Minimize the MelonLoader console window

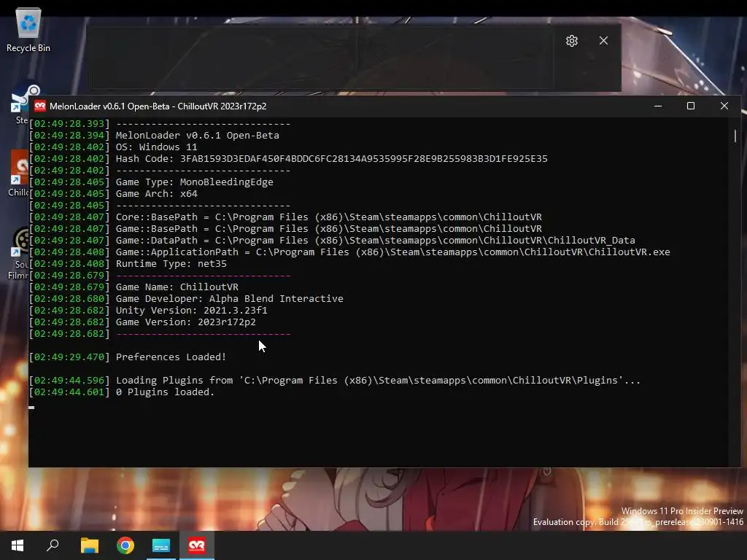pos(658,106)
